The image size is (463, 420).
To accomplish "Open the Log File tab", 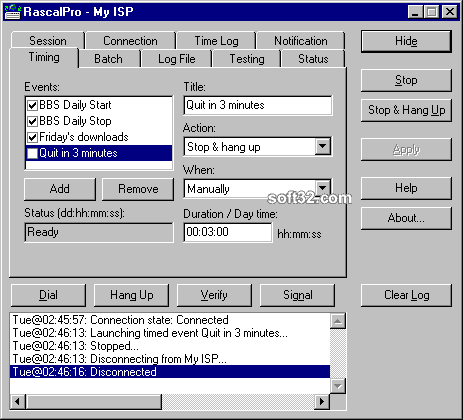I will pyautogui.click(x=177, y=59).
